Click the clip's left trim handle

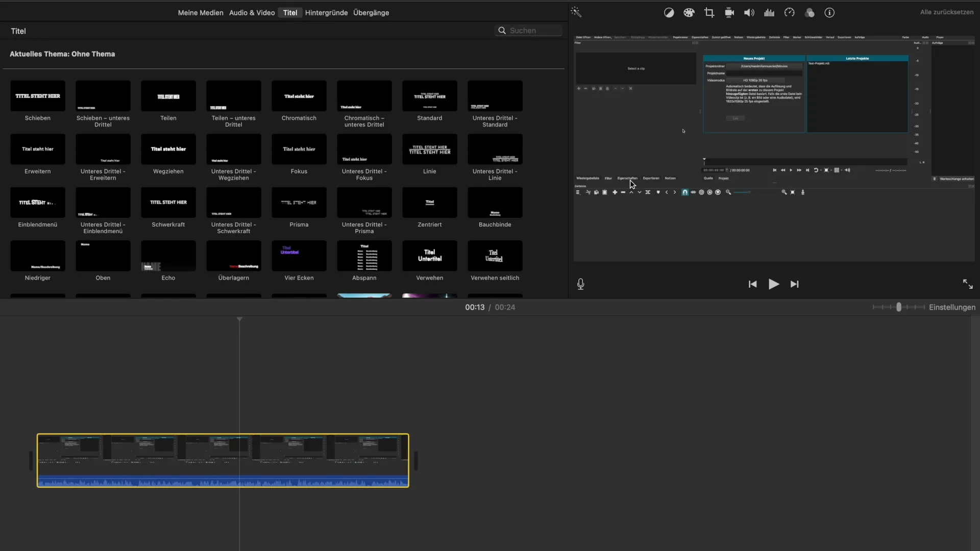coord(31,461)
